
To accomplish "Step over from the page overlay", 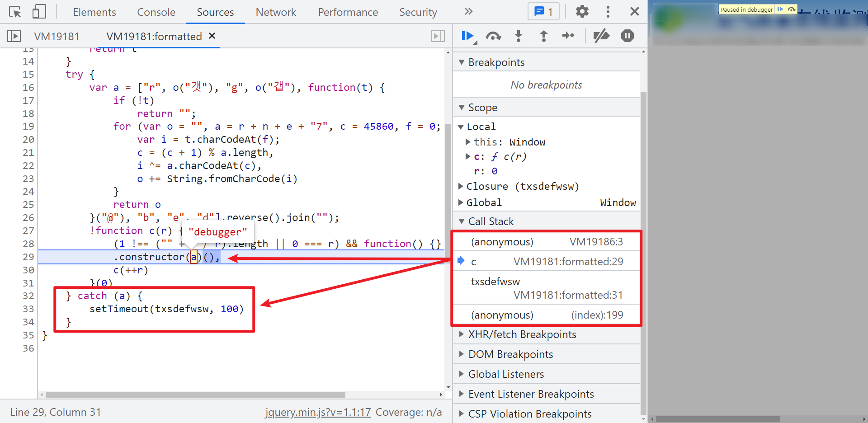I will point(791,9).
